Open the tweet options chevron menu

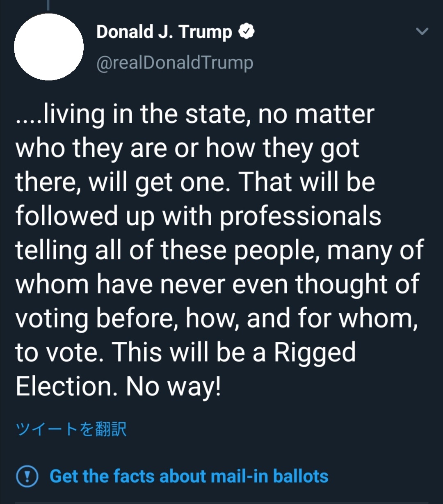click(422, 32)
